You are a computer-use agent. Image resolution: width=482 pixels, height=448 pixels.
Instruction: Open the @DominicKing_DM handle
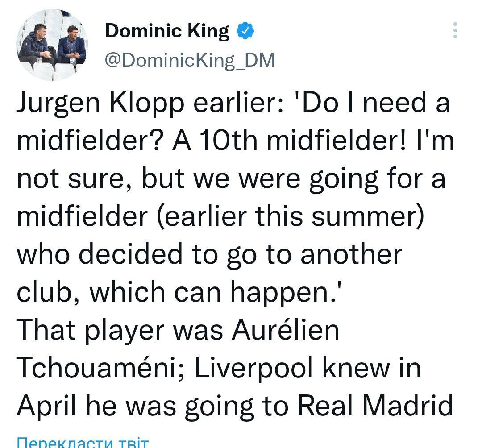tap(189, 59)
